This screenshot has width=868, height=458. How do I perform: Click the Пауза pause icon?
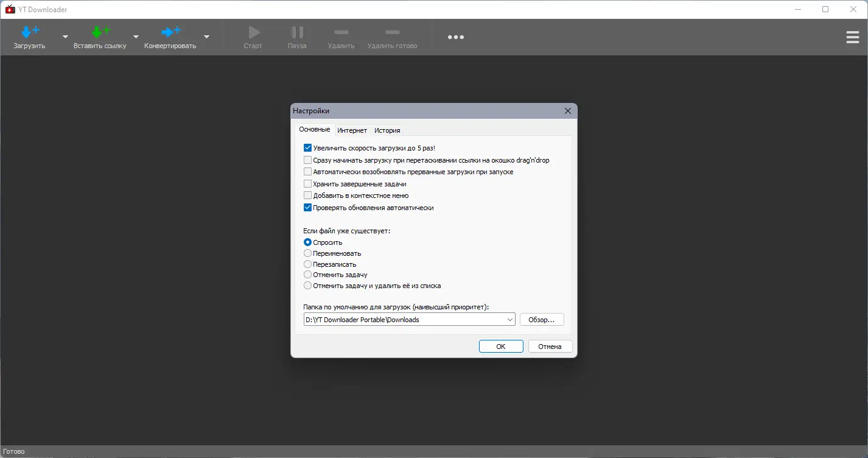tap(297, 32)
